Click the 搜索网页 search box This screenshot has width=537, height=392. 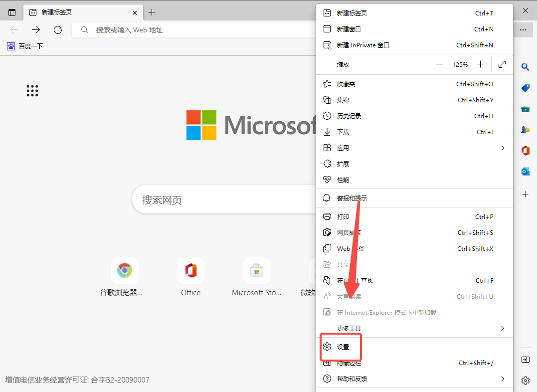pyautogui.click(x=224, y=200)
